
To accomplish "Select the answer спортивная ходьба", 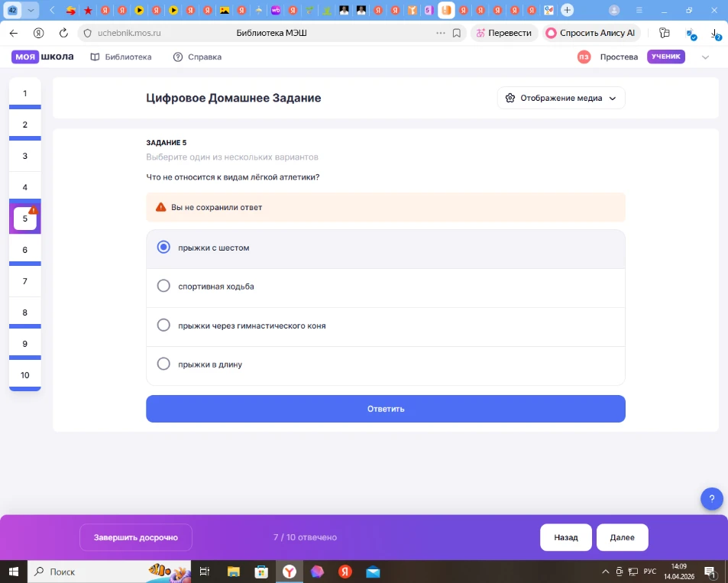I will point(385,287).
